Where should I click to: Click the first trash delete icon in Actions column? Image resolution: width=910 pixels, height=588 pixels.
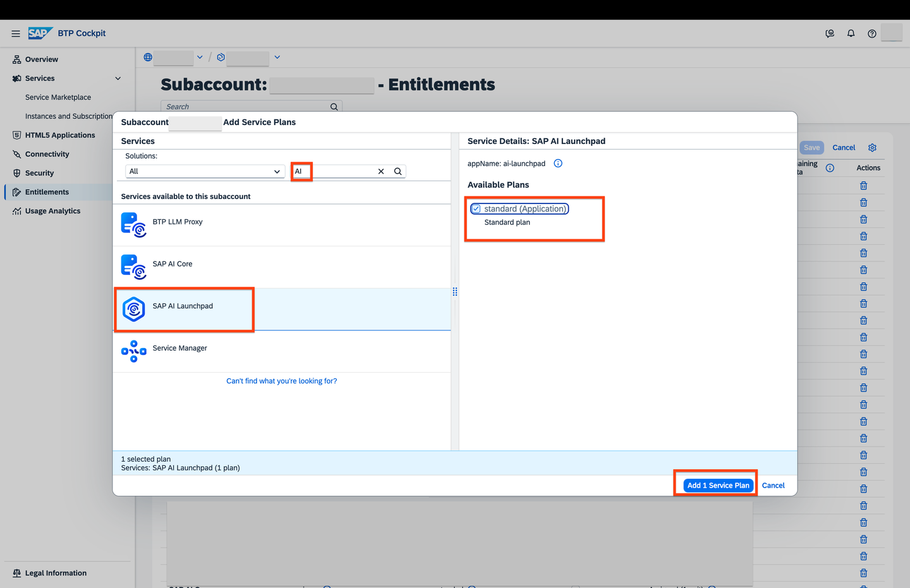click(863, 186)
